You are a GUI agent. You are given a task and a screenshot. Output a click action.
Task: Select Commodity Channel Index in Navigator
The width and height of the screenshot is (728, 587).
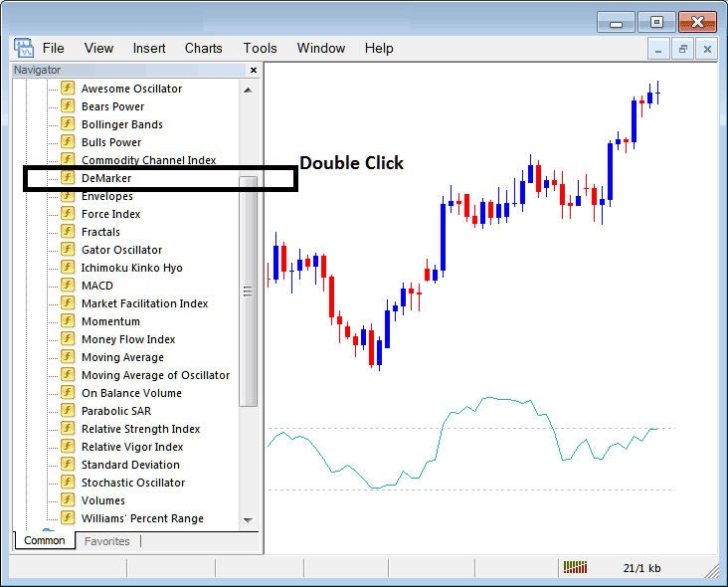click(x=148, y=160)
